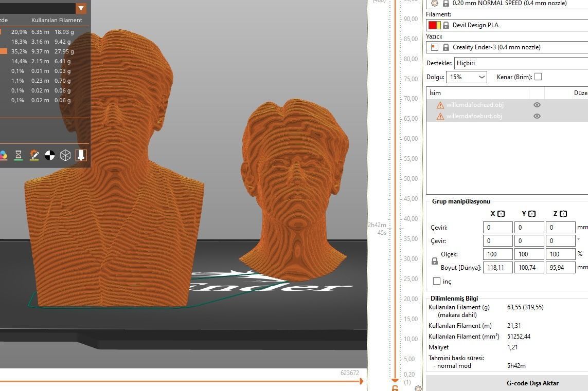Select willemdafoebust.obj in the object list
Viewport: 588px width, 391px height.
coord(474,116)
